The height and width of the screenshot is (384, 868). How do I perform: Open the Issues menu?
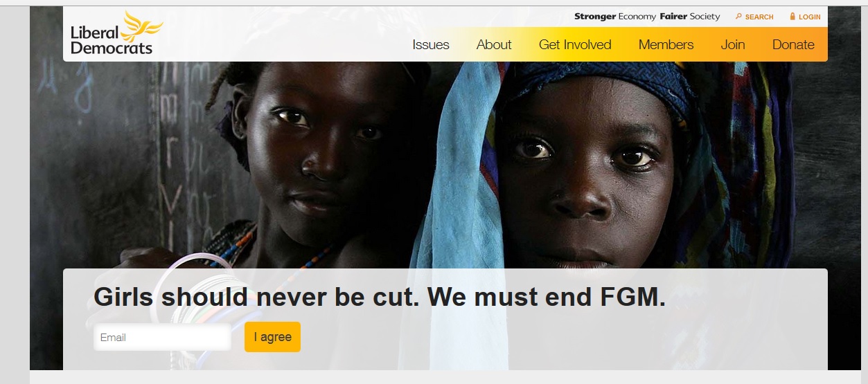pyautogui.click(x=431, y=45)
